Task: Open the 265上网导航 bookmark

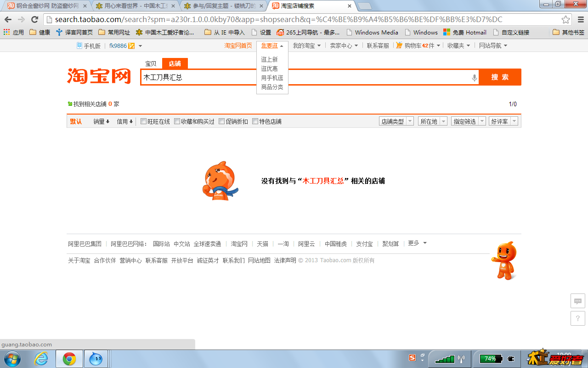Action: click(x=308, y=32)
